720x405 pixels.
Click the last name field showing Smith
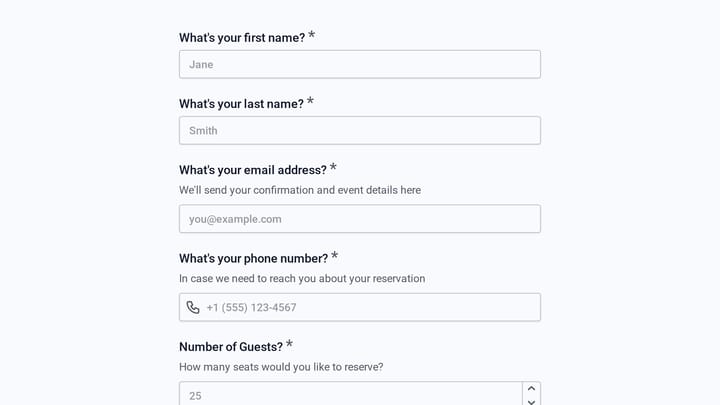click(x=360, y=130)
